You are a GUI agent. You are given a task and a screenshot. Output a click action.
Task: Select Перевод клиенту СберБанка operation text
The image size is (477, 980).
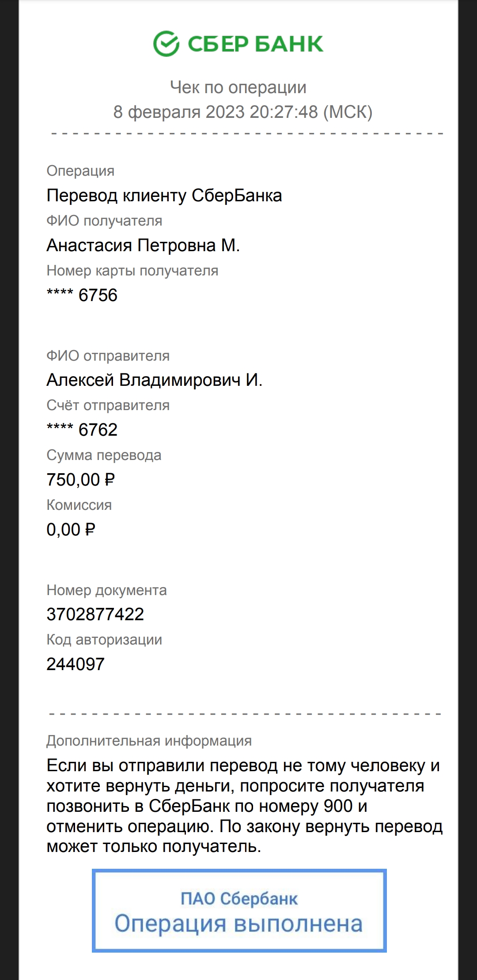[164, 196]
